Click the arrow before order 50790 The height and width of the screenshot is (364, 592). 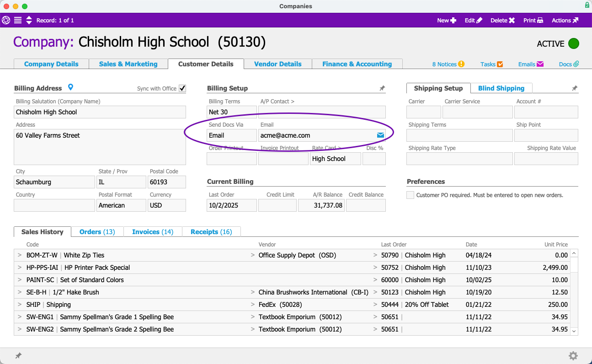click(x=375, y=255)
